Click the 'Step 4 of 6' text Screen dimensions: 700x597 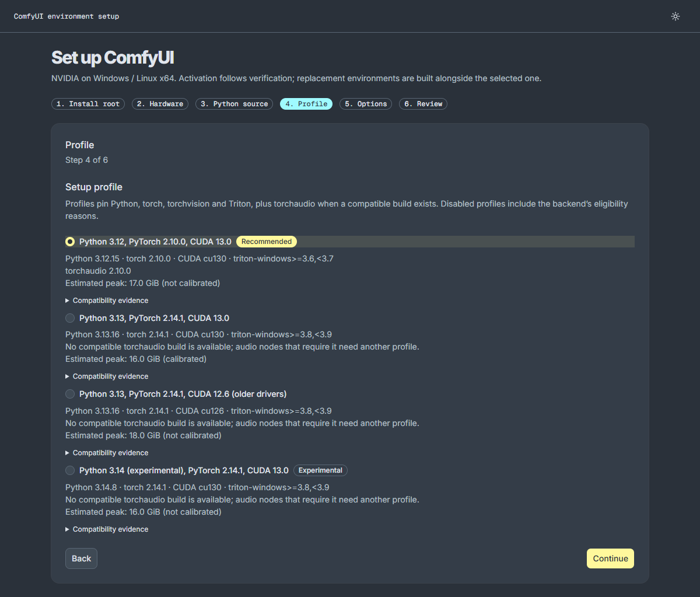86,160
